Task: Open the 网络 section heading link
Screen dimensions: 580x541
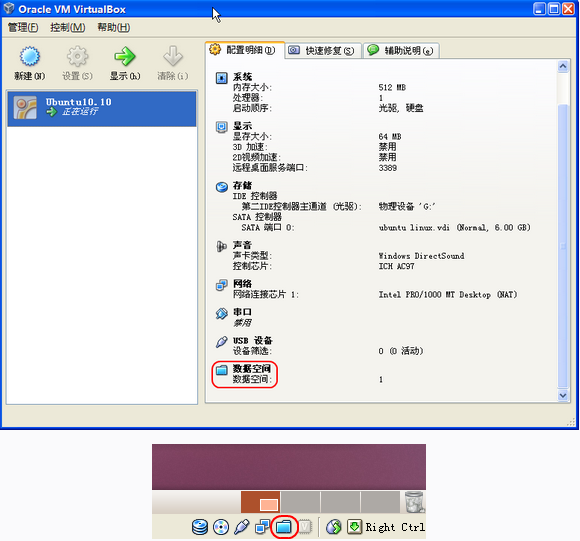Action: pyautogui.click(x=242, y=284)
